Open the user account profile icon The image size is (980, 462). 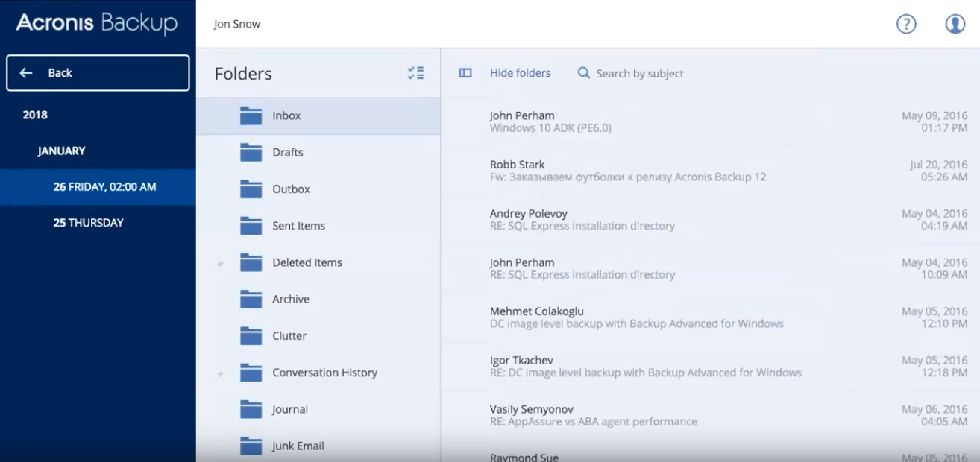(x=955, y=24)
